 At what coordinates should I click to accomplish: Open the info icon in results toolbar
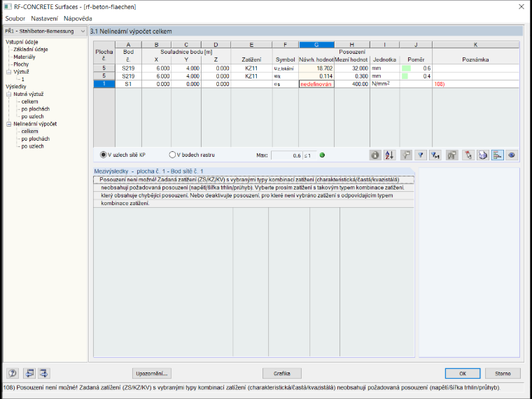click(x=375, y=155)
